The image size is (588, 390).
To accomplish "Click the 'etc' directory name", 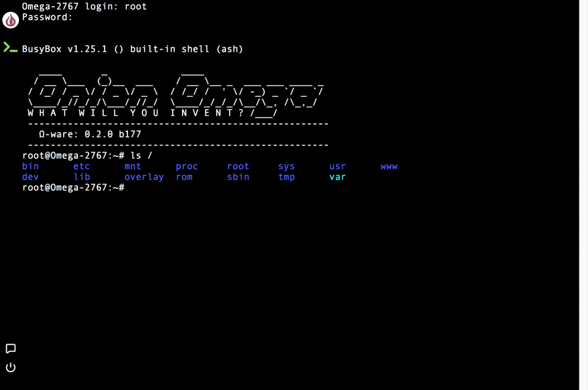I will click(x=82, y=166).
